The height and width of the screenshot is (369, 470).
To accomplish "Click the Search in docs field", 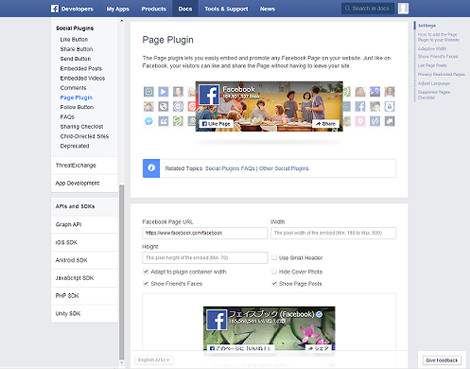I will pyautogui.click(x=368, y=9).
